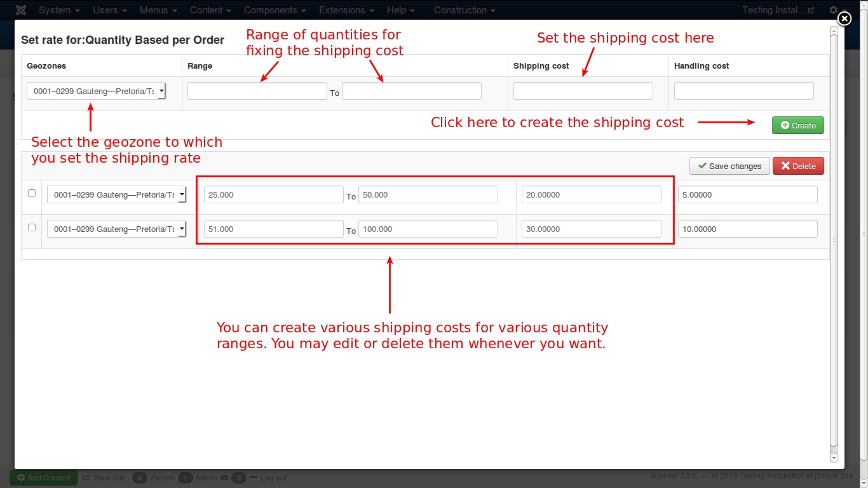This screenshot has height=488, width=868.
Task: Select geozone in the new rate dropdown
Action: 97,91
